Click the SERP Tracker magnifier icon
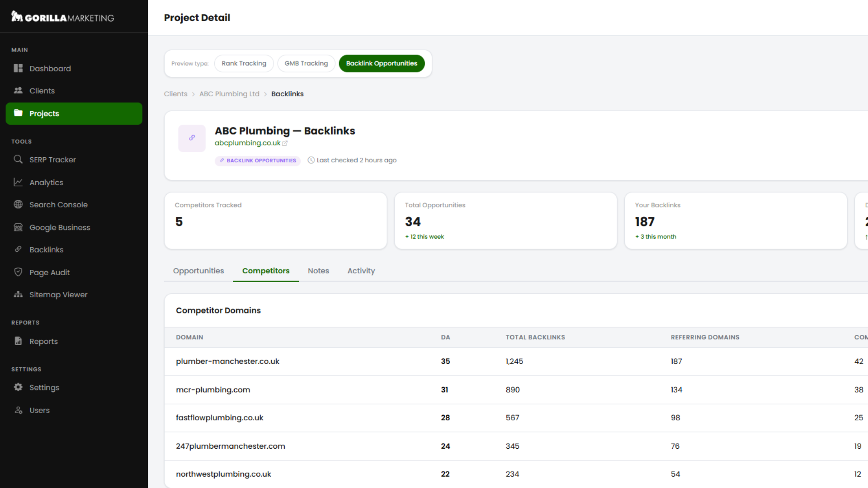Viewport: 868px width, 488px height. pos(18,160)
